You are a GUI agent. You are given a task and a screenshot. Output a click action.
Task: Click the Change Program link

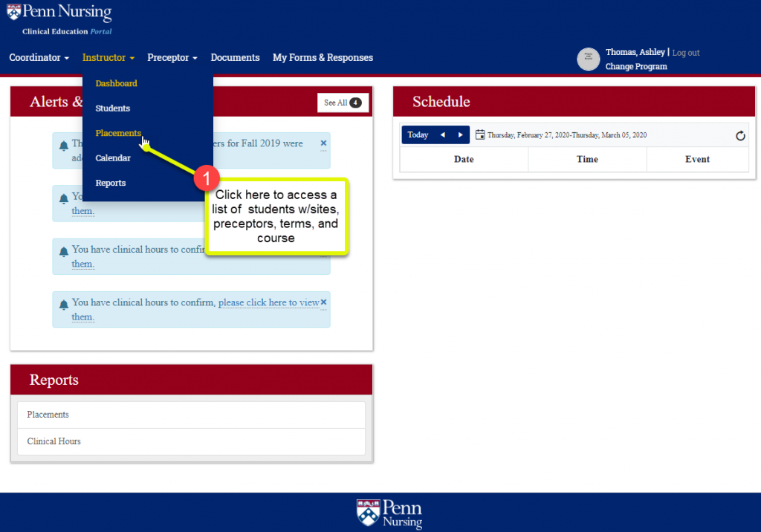(x=636, y=66)
